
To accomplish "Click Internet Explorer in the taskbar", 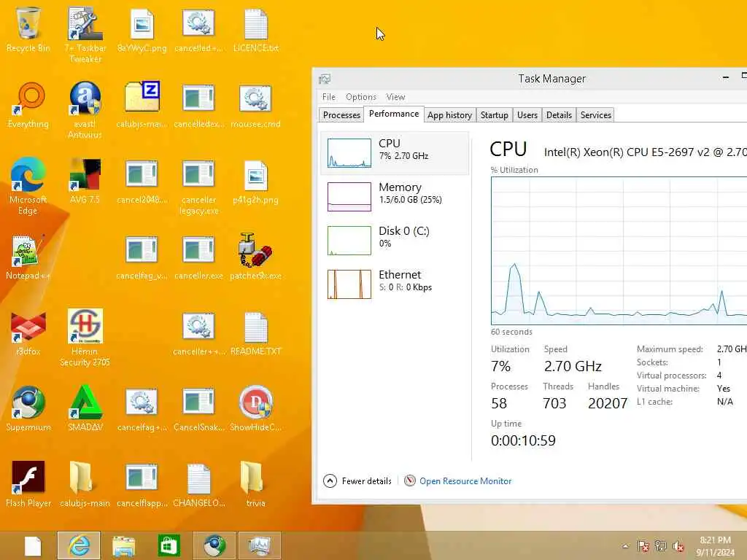I will (x=79, y=545).
